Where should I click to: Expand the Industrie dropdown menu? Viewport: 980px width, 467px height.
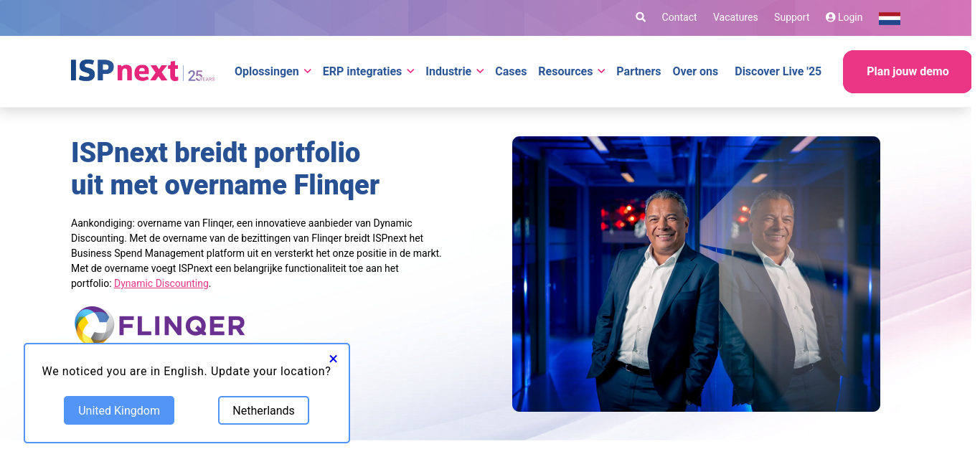(x=455, y=72)
